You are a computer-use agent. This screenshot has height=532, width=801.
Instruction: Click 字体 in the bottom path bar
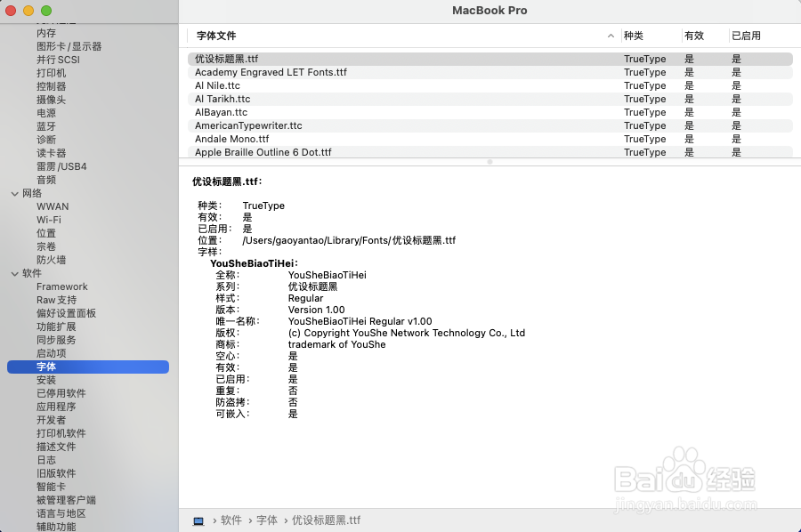pyautogui.click(x=267, y=520)
